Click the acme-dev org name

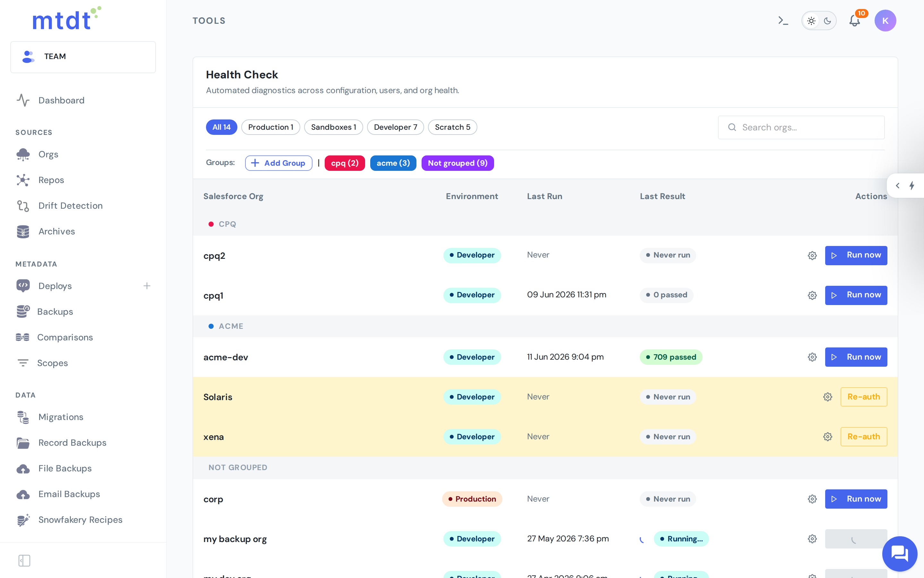point(226,357)
